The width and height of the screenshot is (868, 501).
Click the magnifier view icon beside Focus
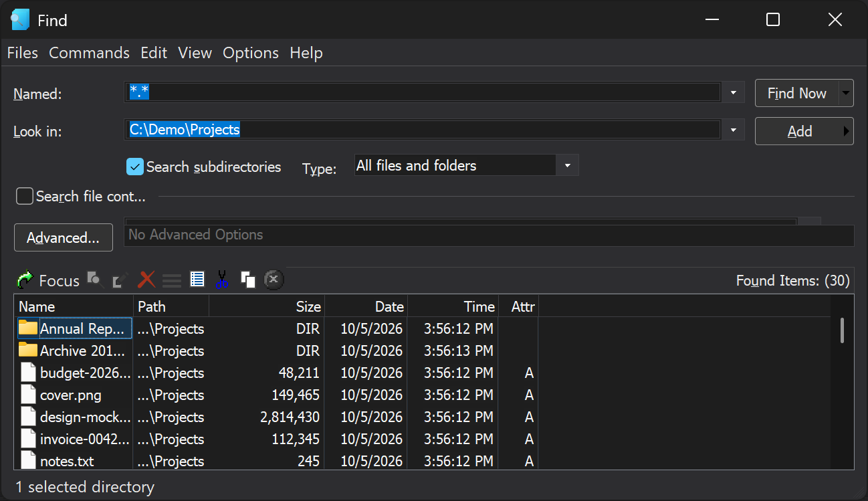[96, 280]
